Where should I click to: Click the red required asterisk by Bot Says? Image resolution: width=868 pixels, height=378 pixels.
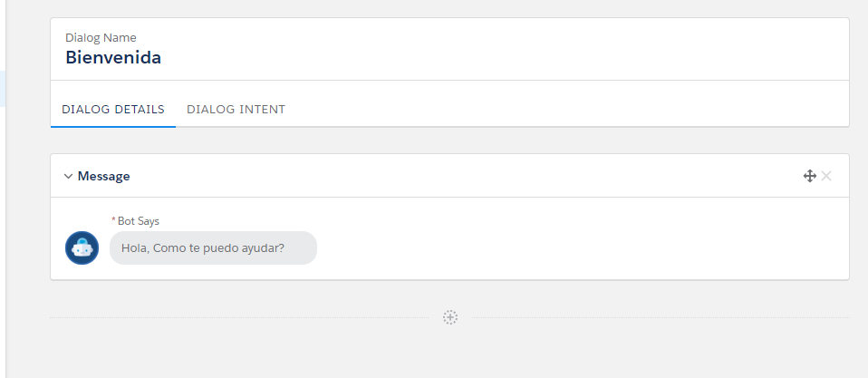pos(113,221)
